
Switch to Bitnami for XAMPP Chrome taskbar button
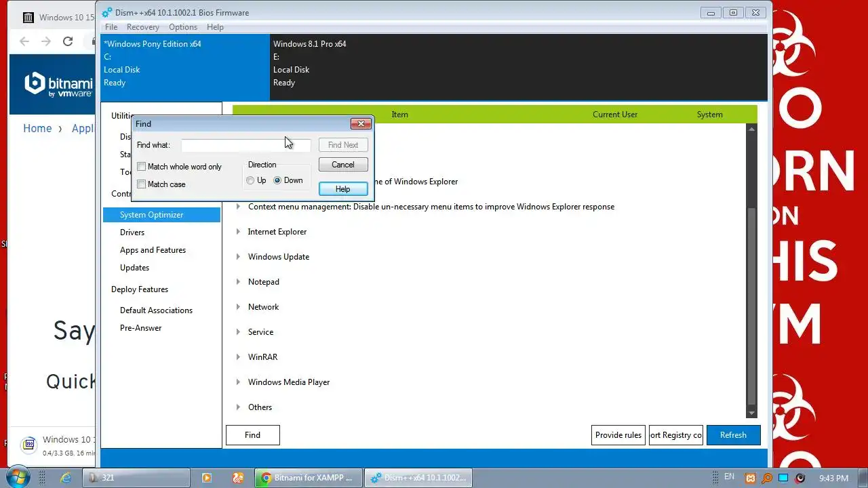point(309,478)
